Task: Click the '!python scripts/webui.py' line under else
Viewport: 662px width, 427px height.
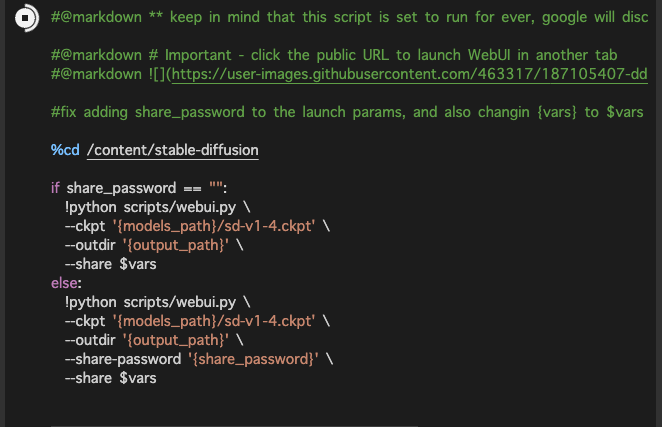Action: tap(157, 302)
